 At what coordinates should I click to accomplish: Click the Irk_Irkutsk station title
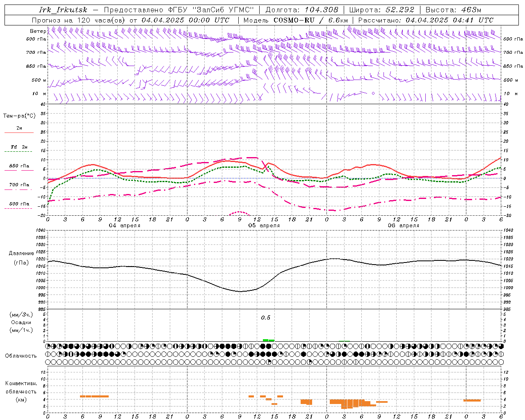63,10
